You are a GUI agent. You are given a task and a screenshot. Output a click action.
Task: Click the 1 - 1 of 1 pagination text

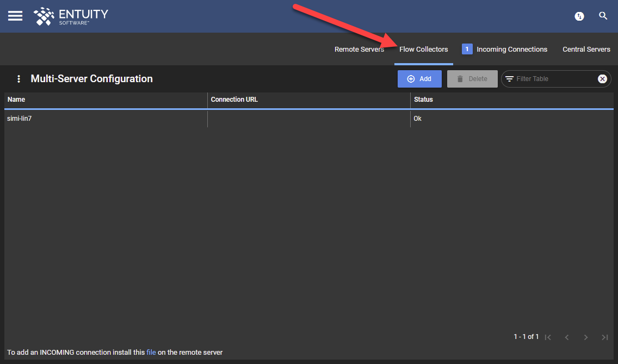(526, 336)
